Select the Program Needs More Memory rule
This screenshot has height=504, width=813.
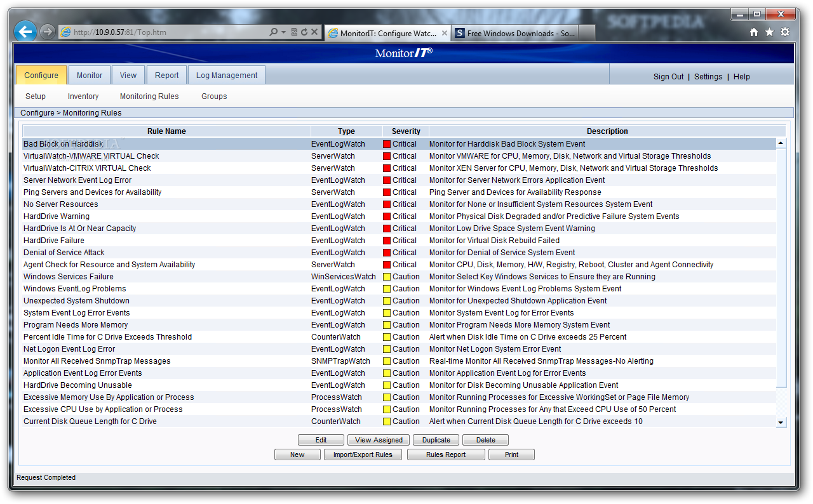[x=399, y=325]
